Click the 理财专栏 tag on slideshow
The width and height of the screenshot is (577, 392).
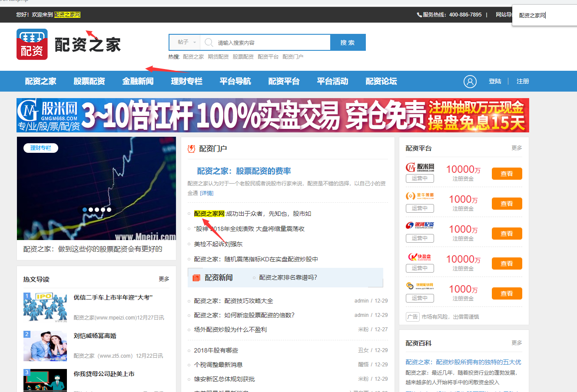(x=41, y=148)
